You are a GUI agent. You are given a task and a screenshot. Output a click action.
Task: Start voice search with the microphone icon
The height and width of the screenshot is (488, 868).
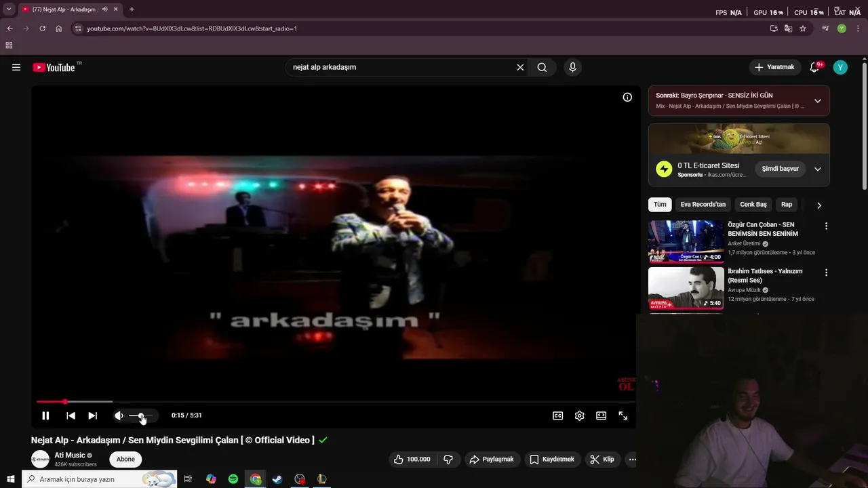572,67
